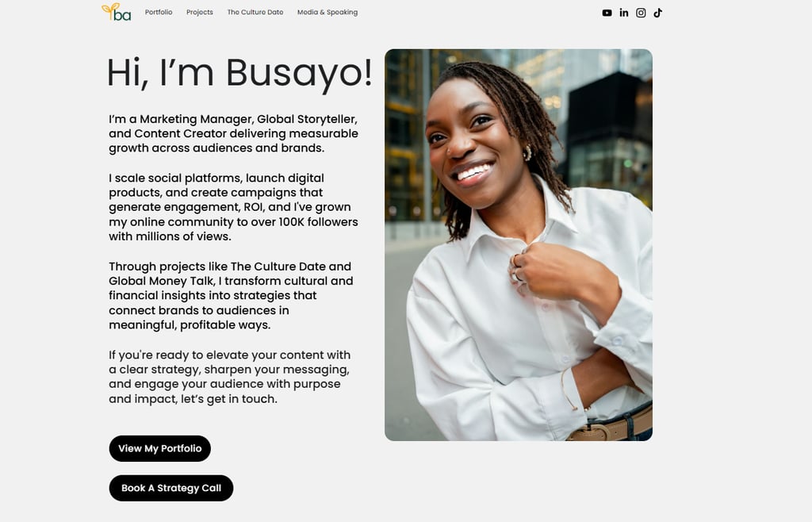
Task: Click paragraph about scaling social platforms
Action: click(234, 207)
